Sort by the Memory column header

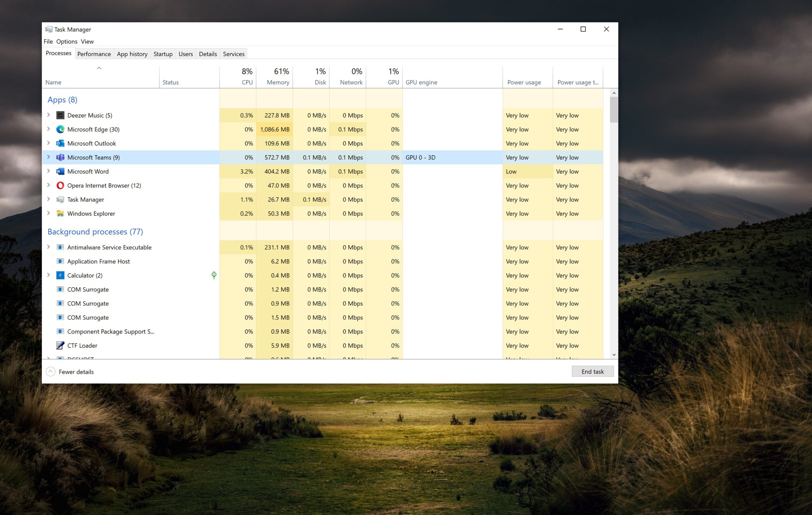274,77
